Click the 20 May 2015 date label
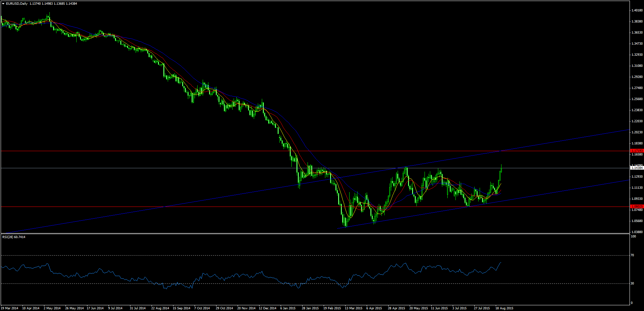Image resolution: width=644 pixels, height=311 pixels. point(418,308)
